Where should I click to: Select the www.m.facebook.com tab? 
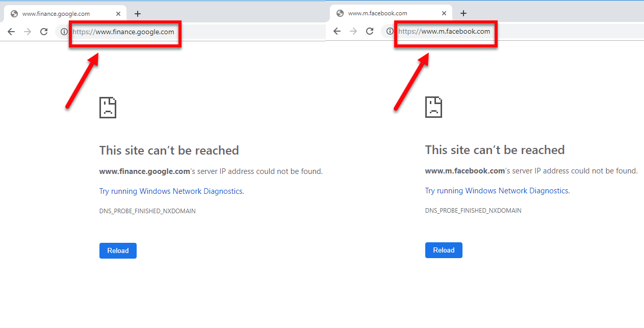click(382, 13)
